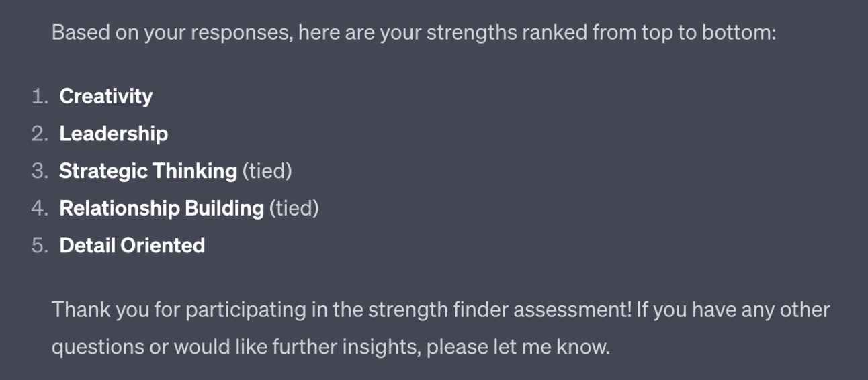Click "(tied)" next to Relationship Building
The width and height of the screenshot is (868, 380).
pyautogui.click(x=294, y=209)
